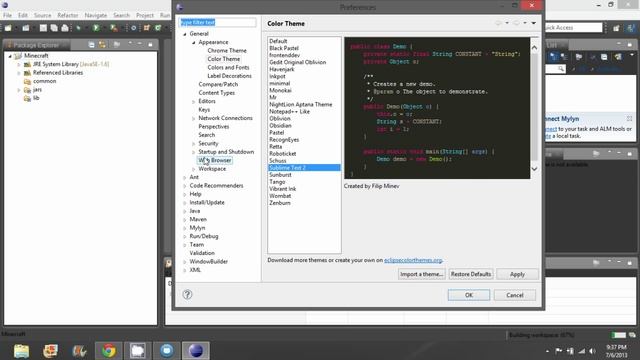
Task: Expand the Security preferences node
Action: tap(194, 144)
